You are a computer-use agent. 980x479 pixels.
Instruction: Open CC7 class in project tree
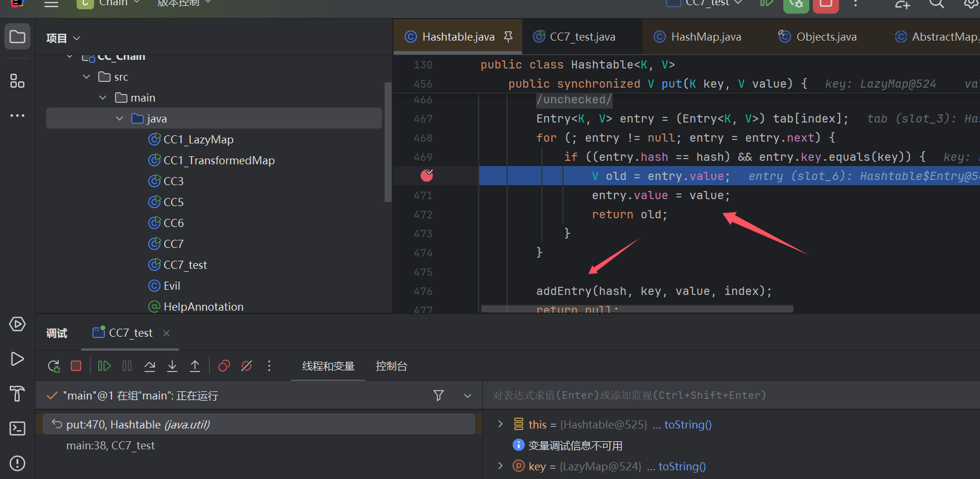(173, 244)
